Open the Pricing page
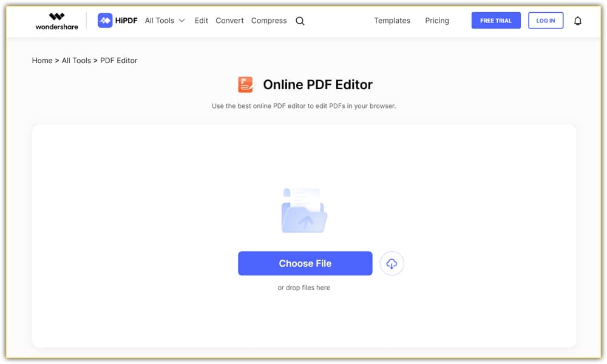This screenshot has height=364, width=607. click(x=437, y=21)
